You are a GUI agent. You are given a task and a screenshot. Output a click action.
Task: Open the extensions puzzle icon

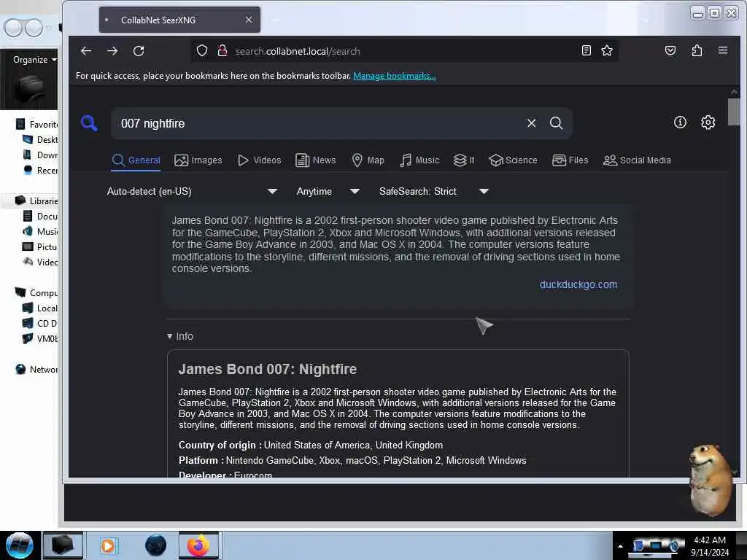point(697,50)
